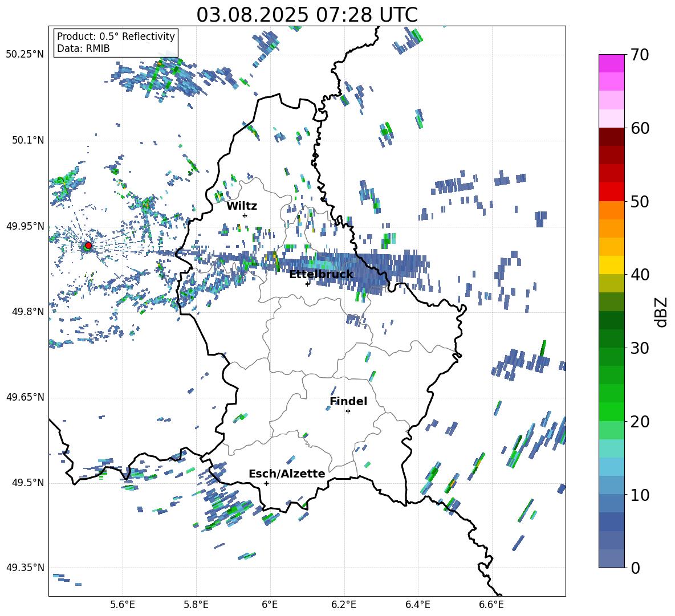Click the Wiltz station cross marker
Image resolution: width=675 pixels, height=616 pixels.
[x=245, y=215]
